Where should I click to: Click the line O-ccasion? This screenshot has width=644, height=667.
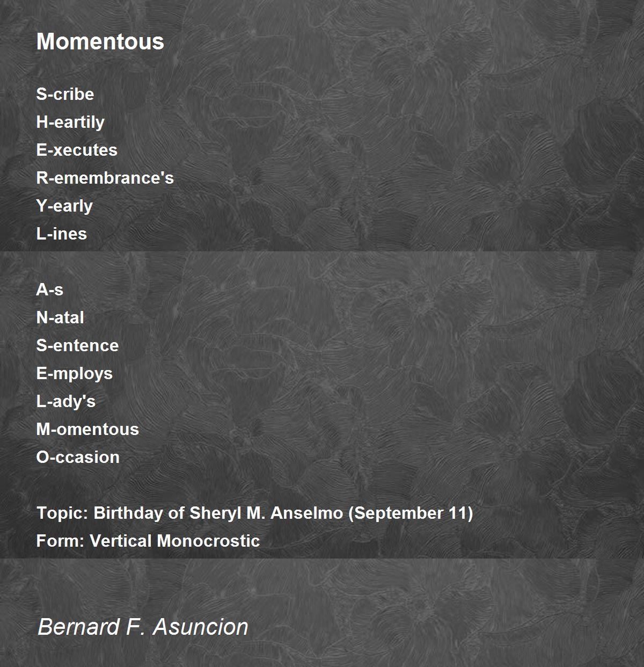pos(78,457)
